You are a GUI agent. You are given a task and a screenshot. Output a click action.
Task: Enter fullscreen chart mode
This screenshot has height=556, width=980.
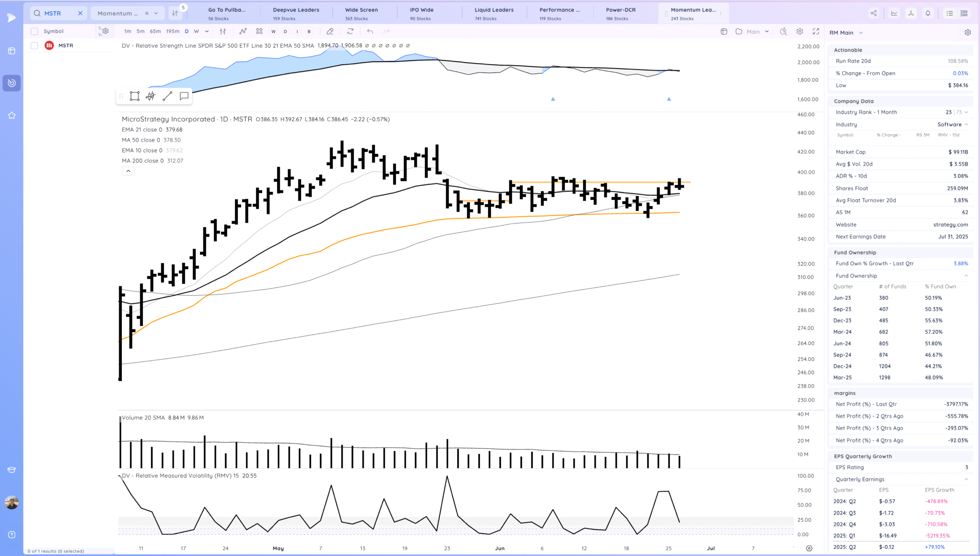(x=816, y=31)
